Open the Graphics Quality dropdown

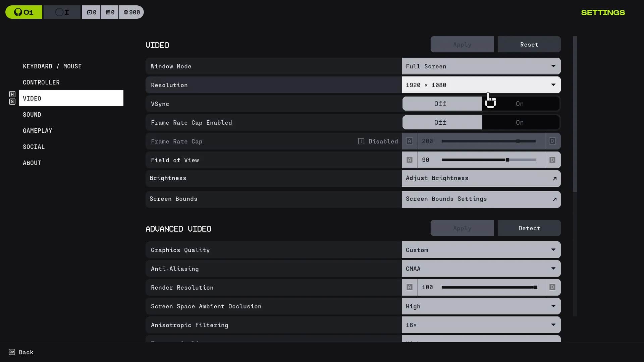click(481, 250)
